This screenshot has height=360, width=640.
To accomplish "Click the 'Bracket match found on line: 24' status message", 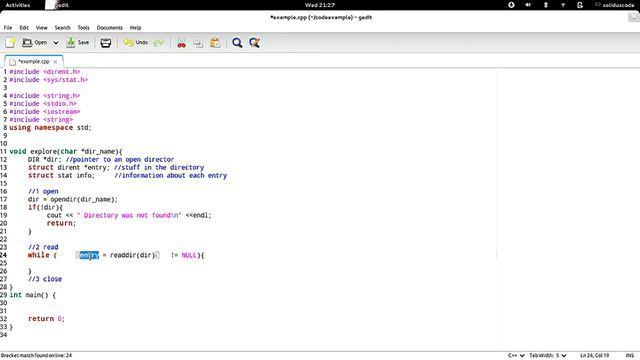I will 36,356.
